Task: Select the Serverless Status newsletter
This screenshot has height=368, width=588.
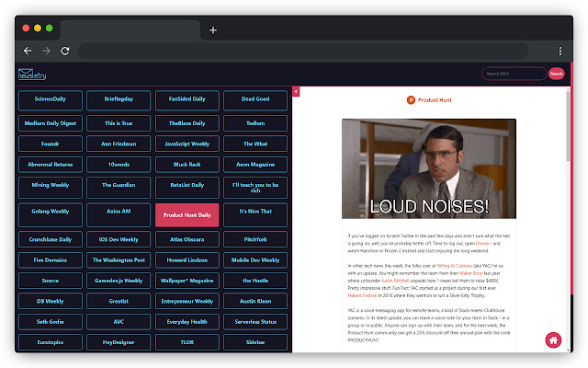Action: click(255, 322)
